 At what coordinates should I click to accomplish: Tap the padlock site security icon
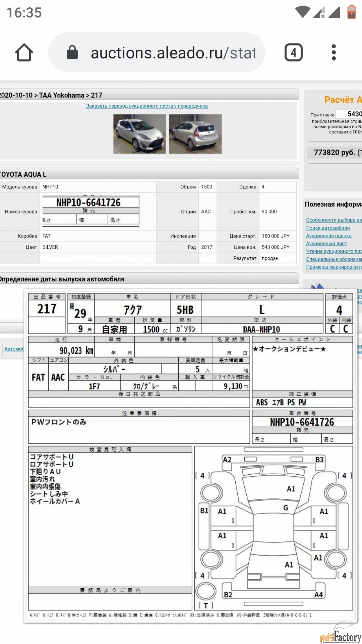coord(72,52)
